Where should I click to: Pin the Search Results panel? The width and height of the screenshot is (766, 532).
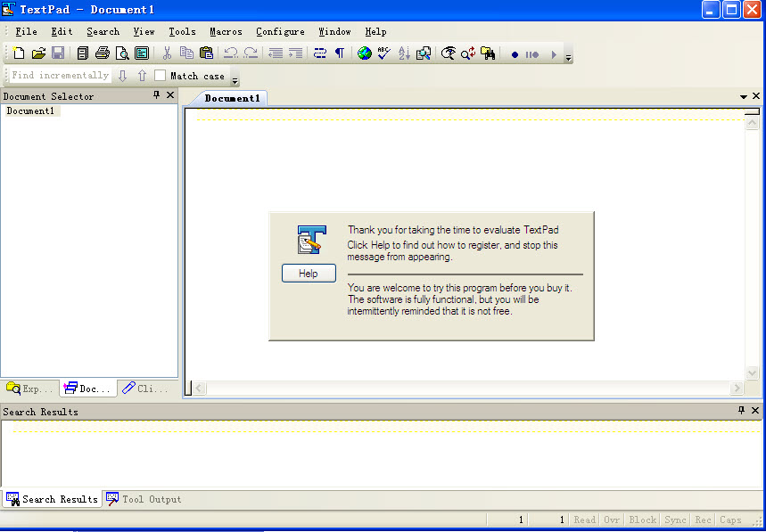[742, 411]
